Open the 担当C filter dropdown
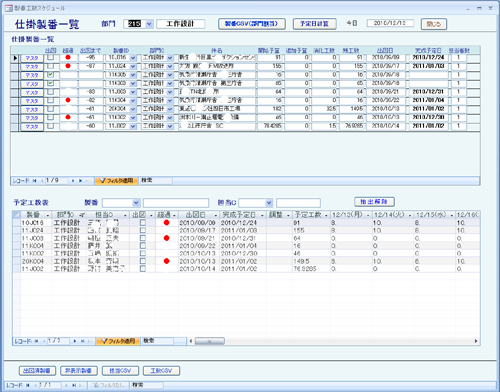This screenshot has width=500, height=392. point(269,203)
